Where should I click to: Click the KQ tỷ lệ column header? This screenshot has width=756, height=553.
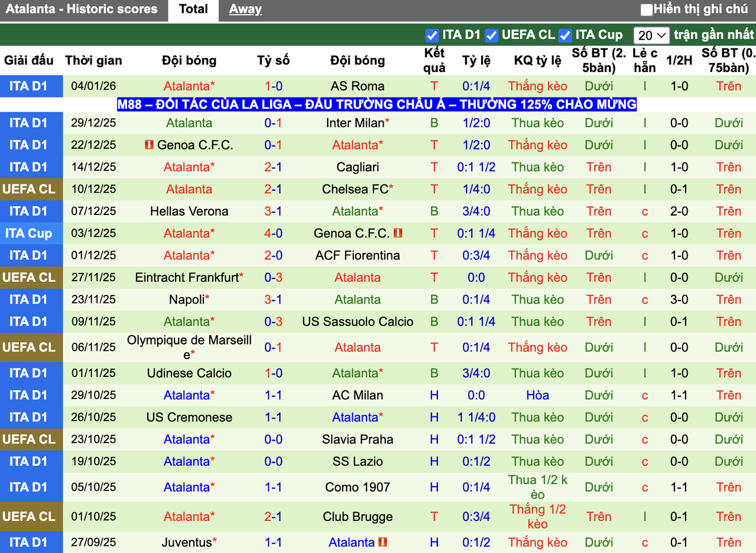click(537, 60)
